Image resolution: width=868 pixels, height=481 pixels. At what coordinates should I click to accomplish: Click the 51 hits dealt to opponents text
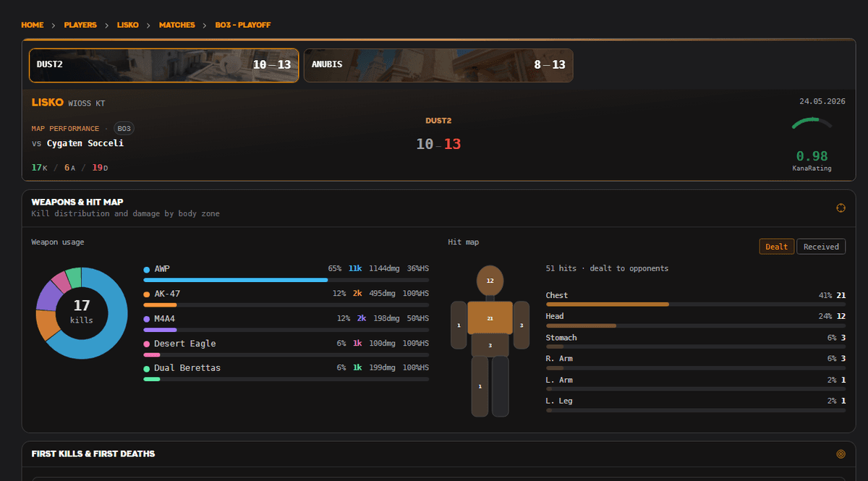pyautogui.click(x=607, y=268)
